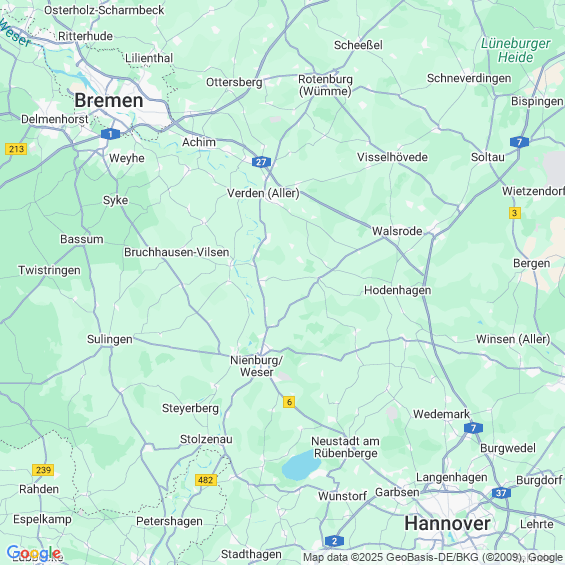Click the A27 highway shield near Verden

tap(261, 162)
